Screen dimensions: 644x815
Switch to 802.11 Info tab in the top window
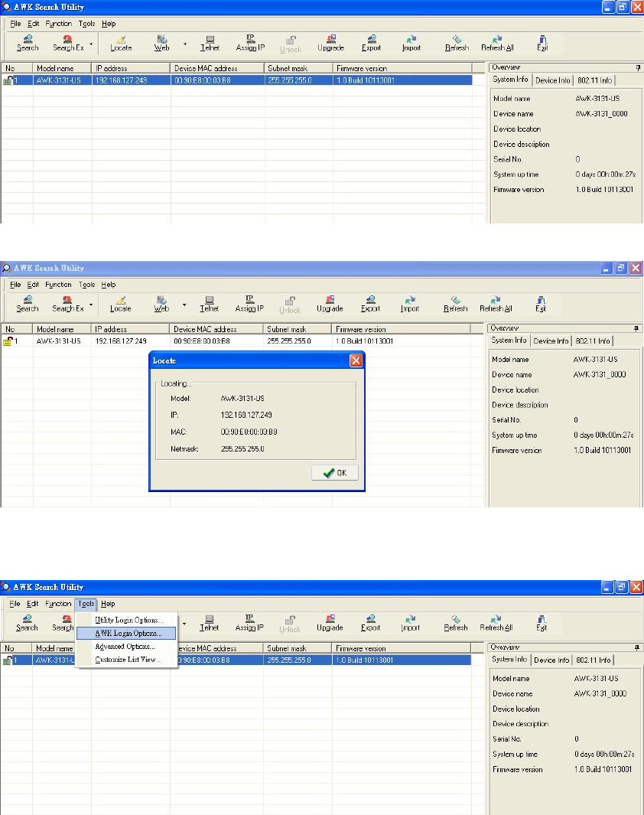tap(594, 80)
